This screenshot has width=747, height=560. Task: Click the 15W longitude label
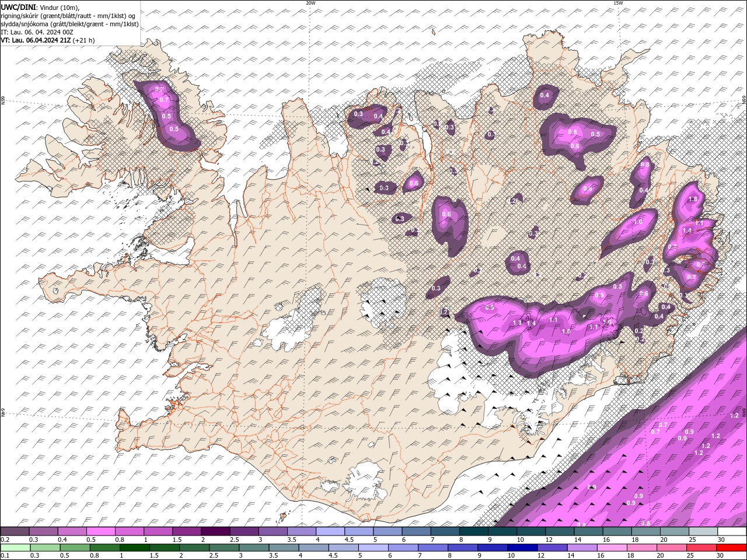tap(618, 3)
